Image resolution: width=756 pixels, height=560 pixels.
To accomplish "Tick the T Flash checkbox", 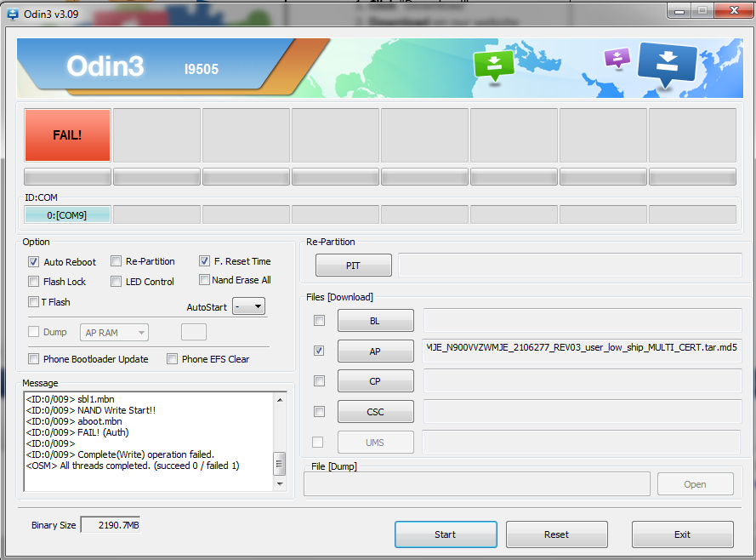I will tap(33, 302).
